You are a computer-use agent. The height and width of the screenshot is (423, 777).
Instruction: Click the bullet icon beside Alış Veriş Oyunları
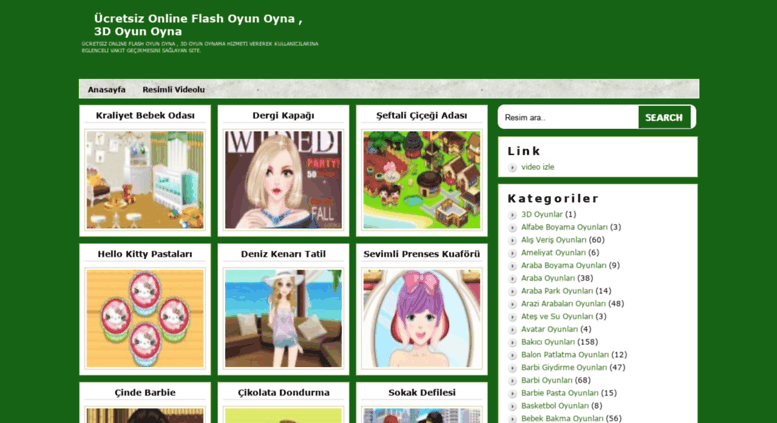click(512, 240)
